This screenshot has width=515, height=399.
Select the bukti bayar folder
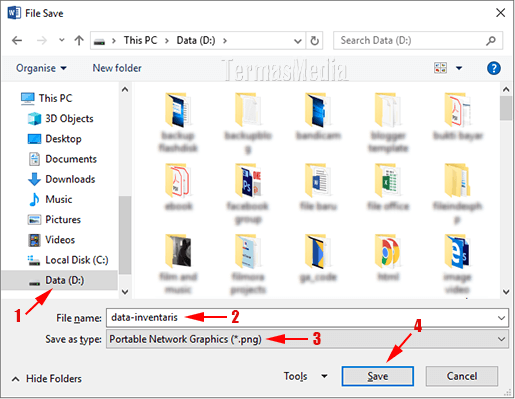tap(458, 116)
